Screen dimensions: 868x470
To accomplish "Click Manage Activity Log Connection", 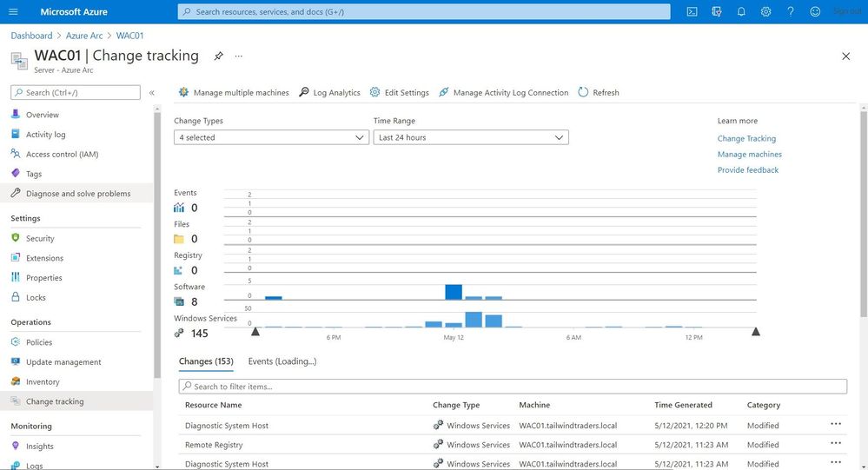I will (x=504, y=92).
